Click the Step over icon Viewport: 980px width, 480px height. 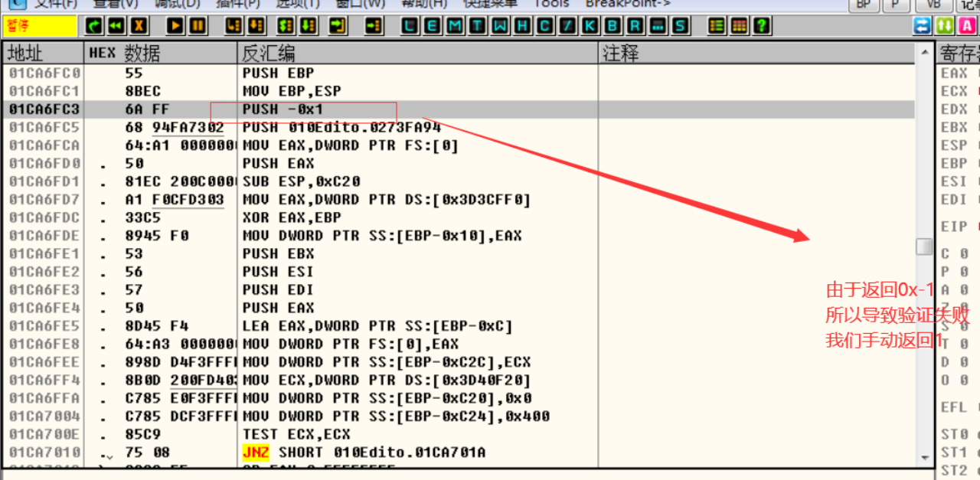click(256, 26)
